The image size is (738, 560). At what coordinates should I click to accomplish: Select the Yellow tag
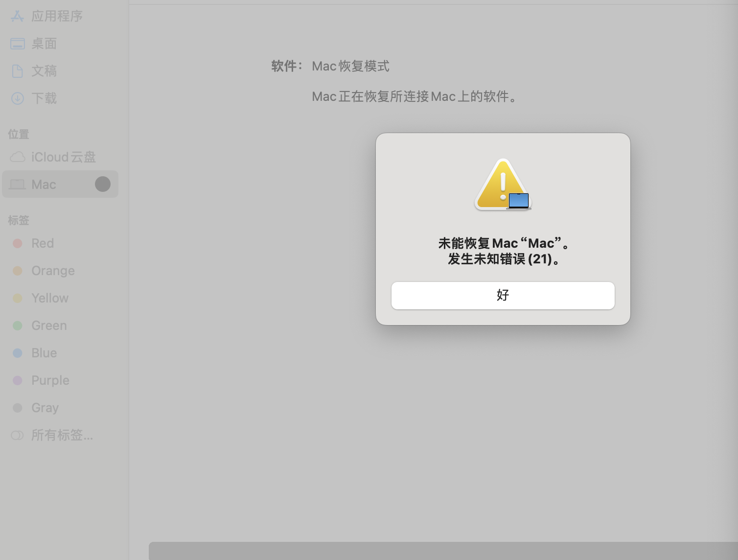41,298
